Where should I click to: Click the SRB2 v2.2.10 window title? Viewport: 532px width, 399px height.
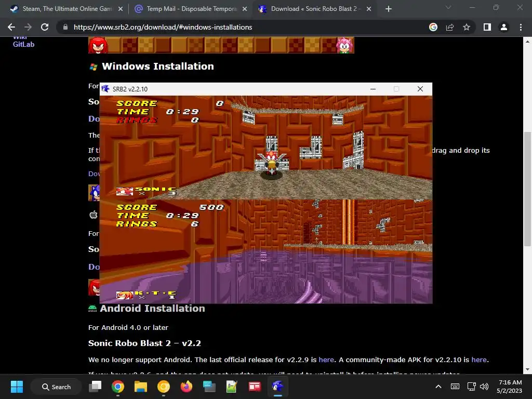tap(130, 89)
